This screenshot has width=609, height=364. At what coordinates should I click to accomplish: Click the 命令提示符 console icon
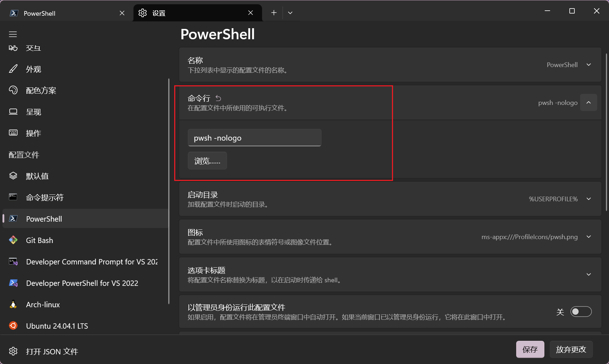click(13, 197)
